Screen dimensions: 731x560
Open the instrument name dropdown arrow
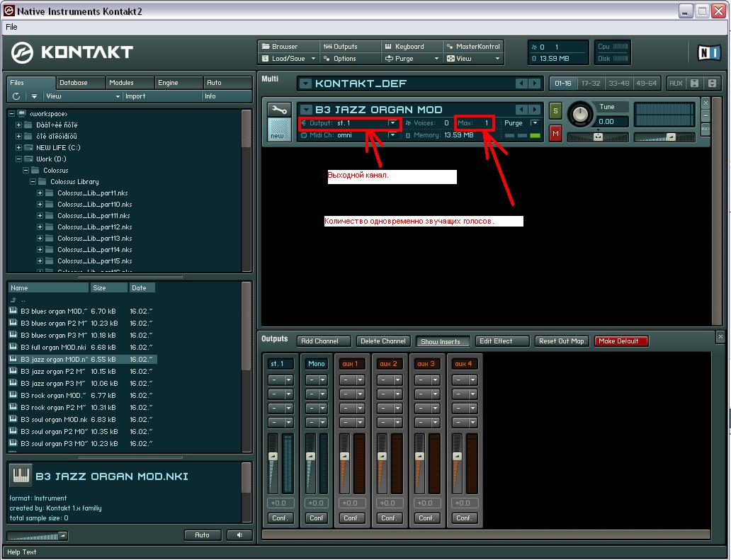coord(305,110)
